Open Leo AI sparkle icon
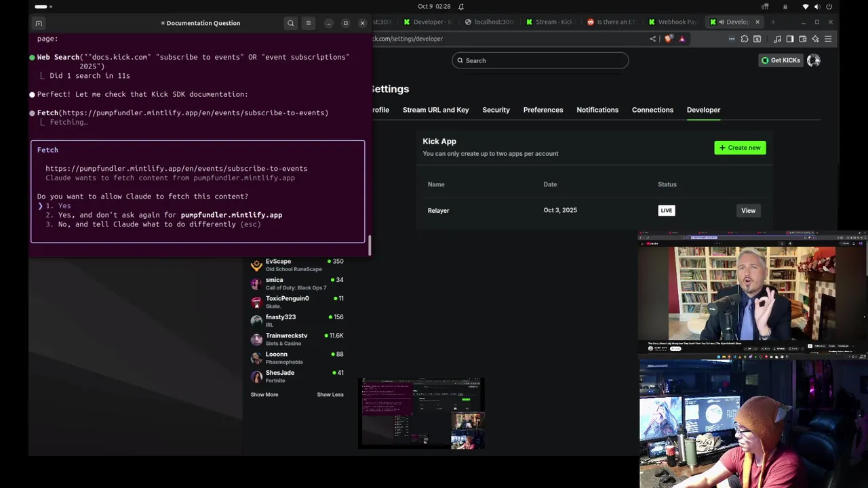The height and width of the screenshot is (488, 868). coord(815,39)
